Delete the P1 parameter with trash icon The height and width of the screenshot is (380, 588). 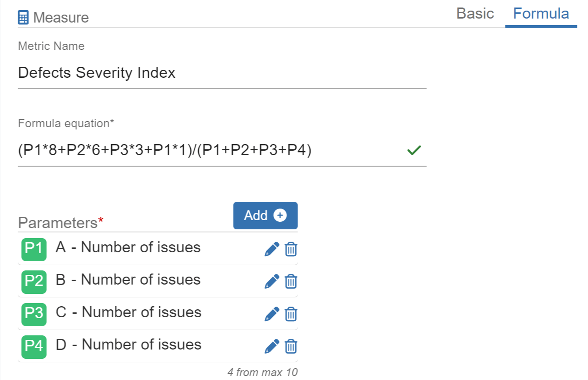(x=290, y=249)
